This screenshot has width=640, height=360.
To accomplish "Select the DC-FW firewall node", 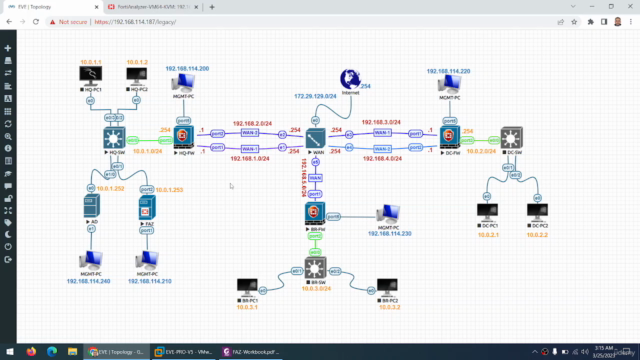I will [x=450, y=138].
